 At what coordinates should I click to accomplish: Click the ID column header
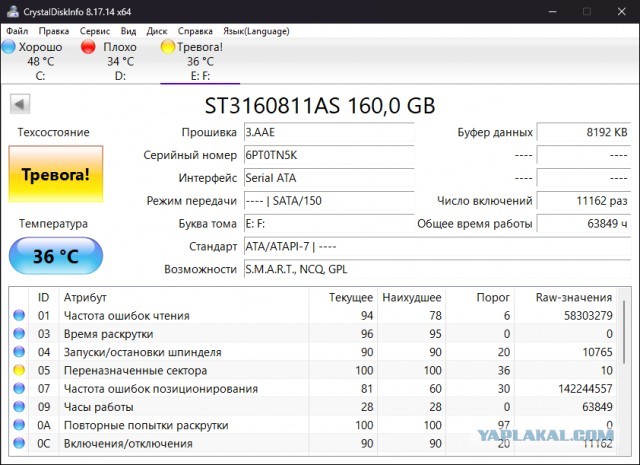point(43,297)
